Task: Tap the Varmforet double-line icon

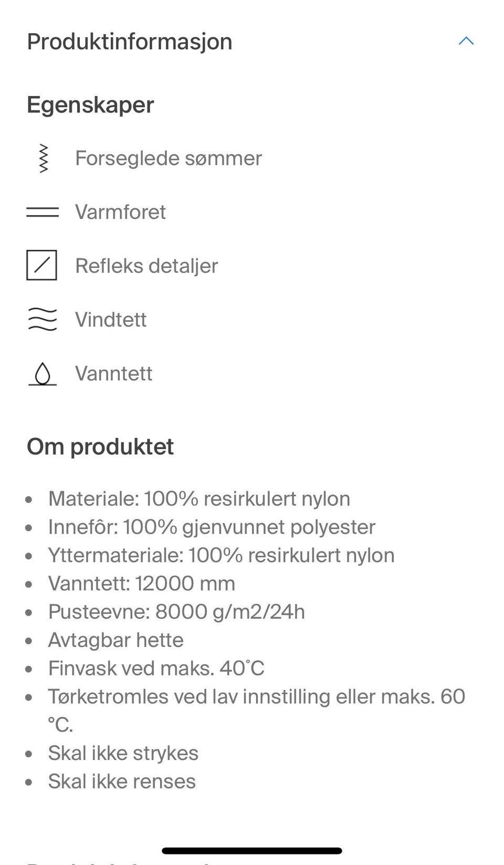Action: click(43, 212)
